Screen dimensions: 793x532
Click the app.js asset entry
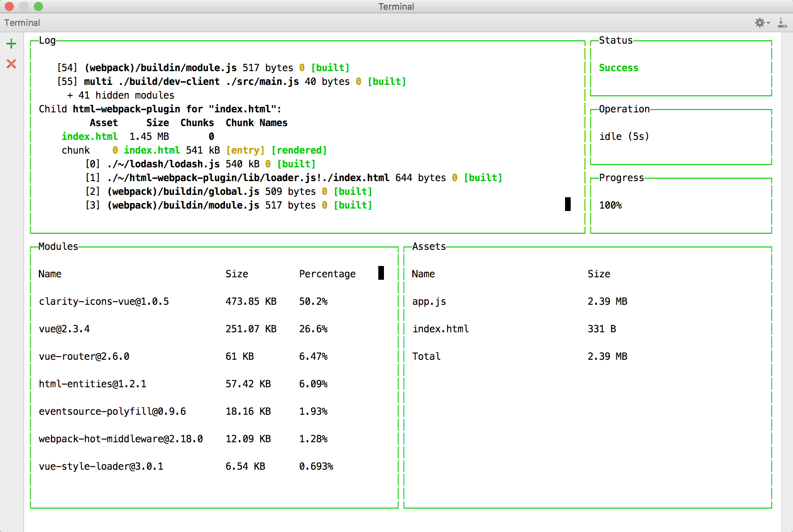tap(429, 302)
